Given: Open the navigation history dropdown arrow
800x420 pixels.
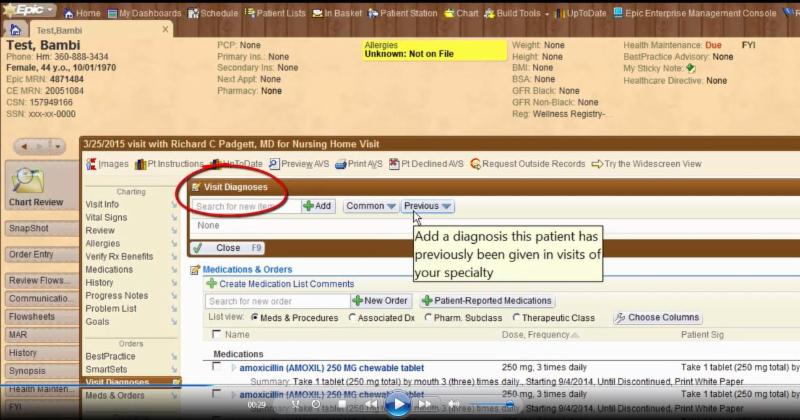Looking at the screenshot, I should pos(58,147).
